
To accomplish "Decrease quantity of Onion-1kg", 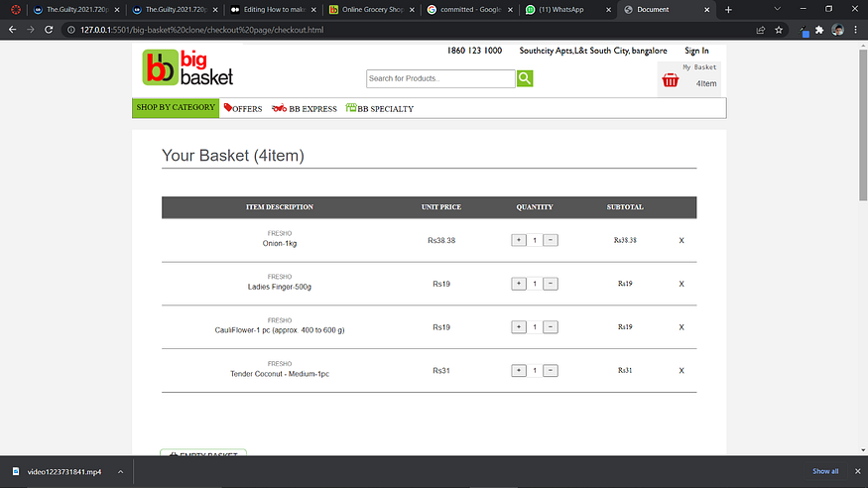I will tap(551, 240).
